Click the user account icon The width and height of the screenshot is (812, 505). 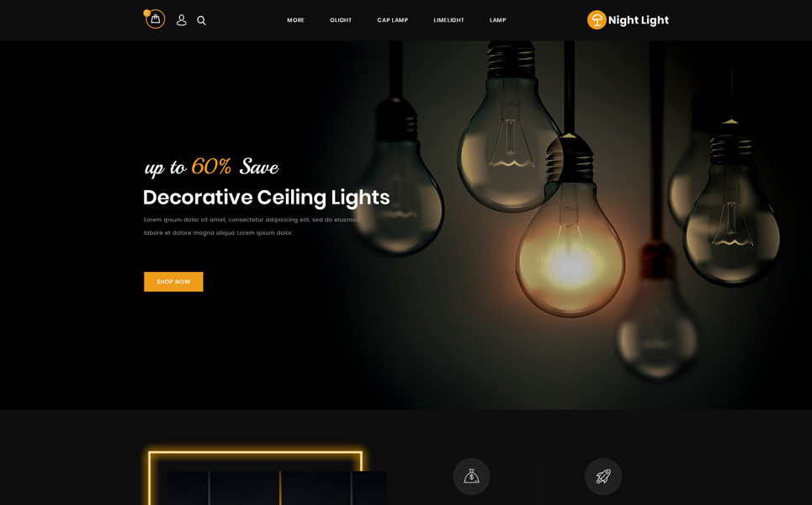[181, 20]
